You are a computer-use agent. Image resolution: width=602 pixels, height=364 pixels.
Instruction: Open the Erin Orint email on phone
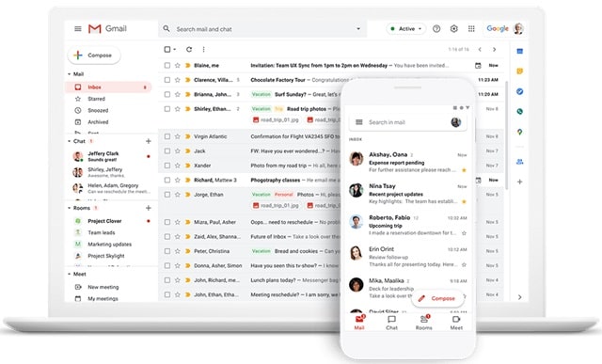(x=407, y=257)
